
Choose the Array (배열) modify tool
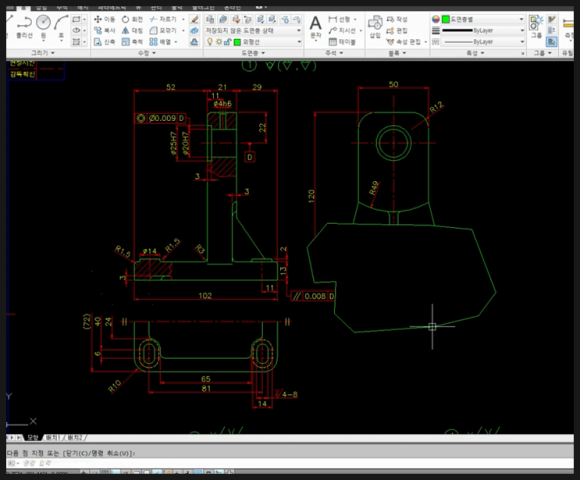[161, 42]
